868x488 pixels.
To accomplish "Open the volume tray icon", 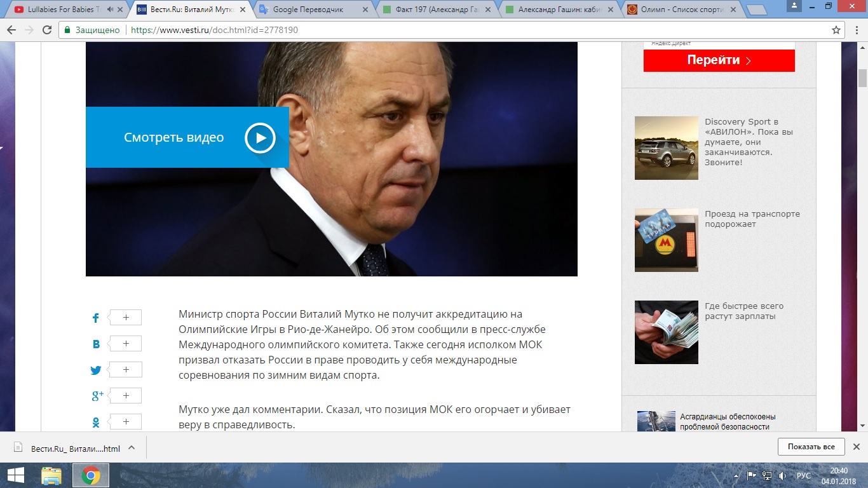I will pyautogui.click(x=783, y=475).
